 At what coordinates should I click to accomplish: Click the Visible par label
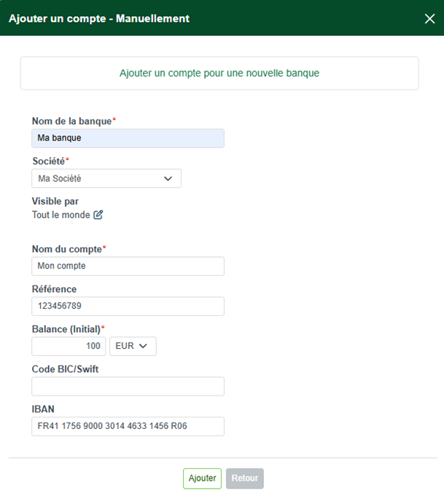[55, 201]
